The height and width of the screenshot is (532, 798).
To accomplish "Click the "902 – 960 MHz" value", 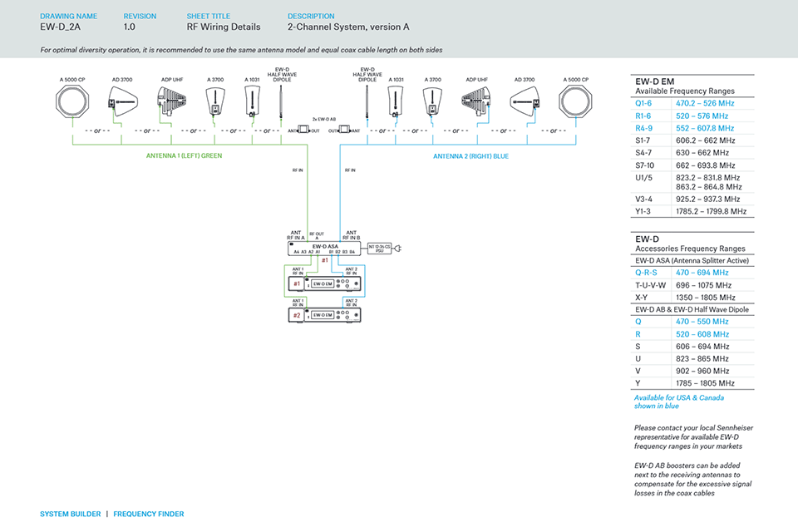I will tap(702, 371).
